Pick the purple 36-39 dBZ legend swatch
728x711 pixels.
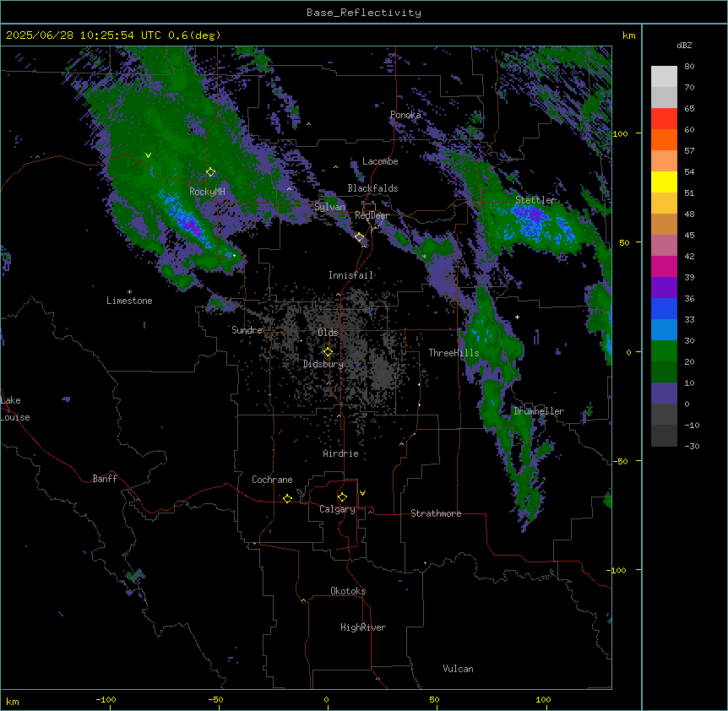664,288
